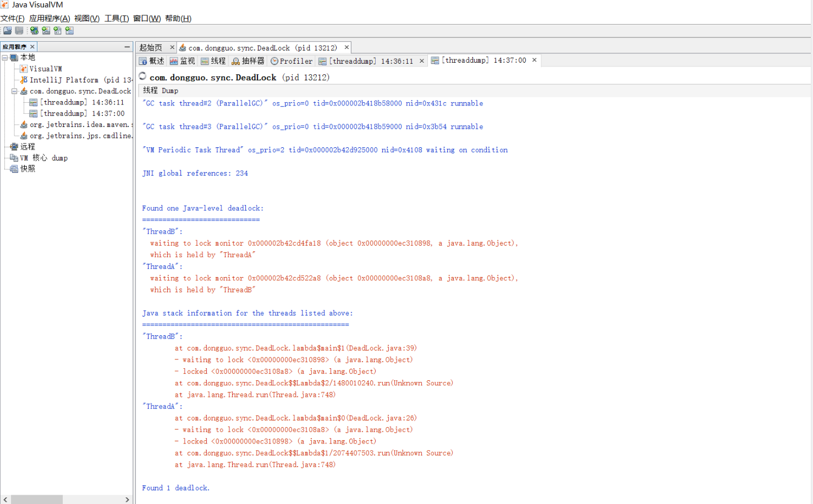Click 'Java stack information for the threads' line
The height and width of the screenshot is (504, 813).
point(248,313)
